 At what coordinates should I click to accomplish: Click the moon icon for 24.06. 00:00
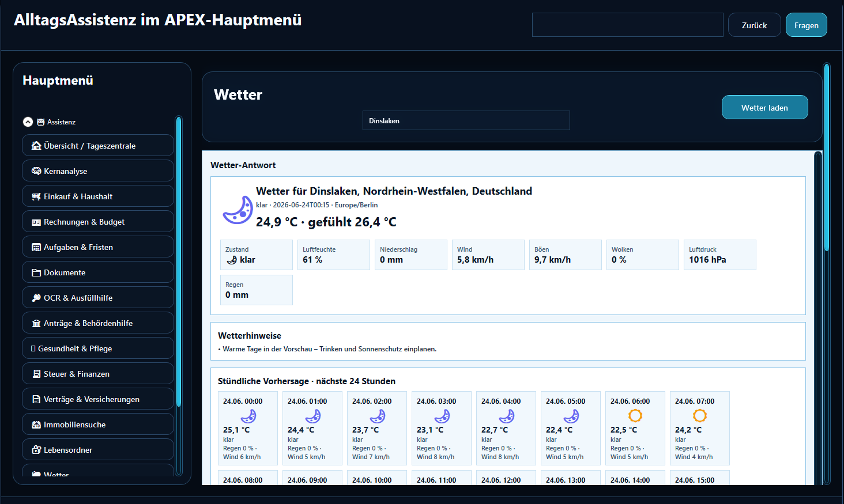(248, 416)
